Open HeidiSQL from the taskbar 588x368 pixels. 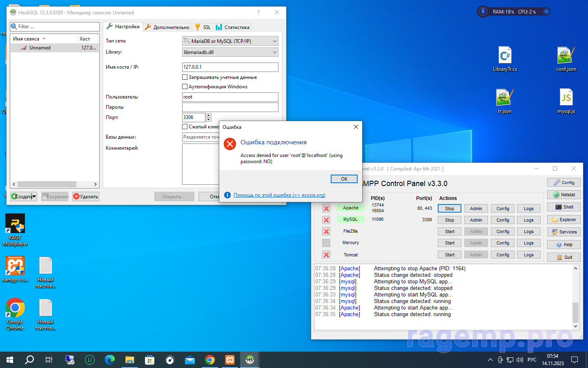[249, 360]
